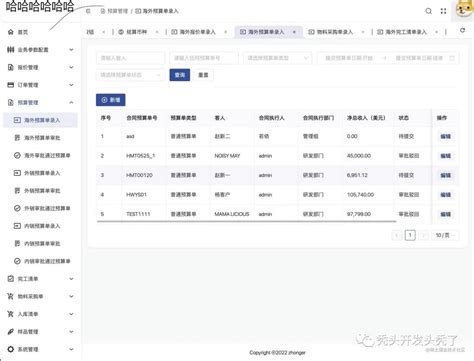Expand the 报价管理 chevron
This screenshot has width=474, height=361.
tap(71, 67)
